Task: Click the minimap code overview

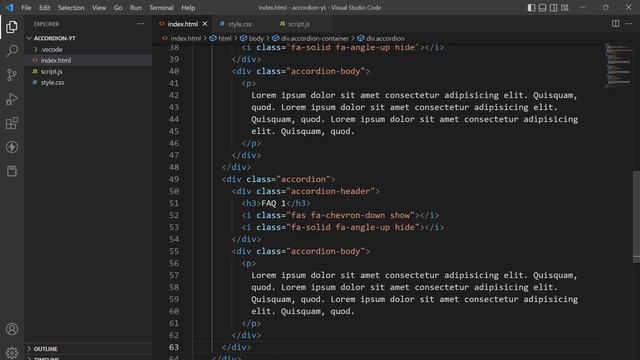Action: coord(619,65)
